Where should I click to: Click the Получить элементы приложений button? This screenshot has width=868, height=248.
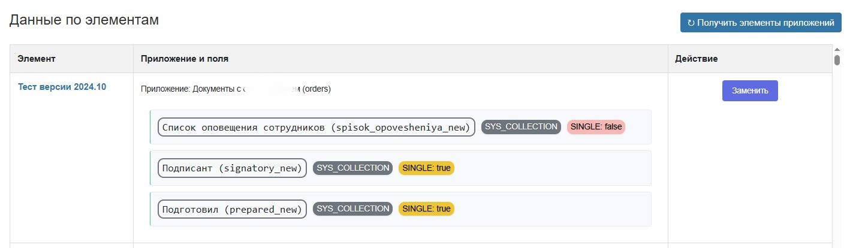[x=761, y=23]
